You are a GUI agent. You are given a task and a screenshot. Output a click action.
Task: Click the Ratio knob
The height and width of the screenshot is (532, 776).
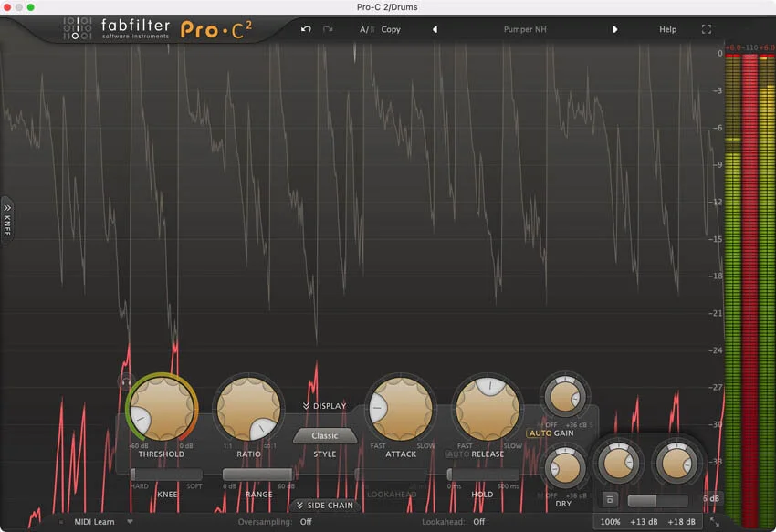pyautogui.click(x=249, y=408)
